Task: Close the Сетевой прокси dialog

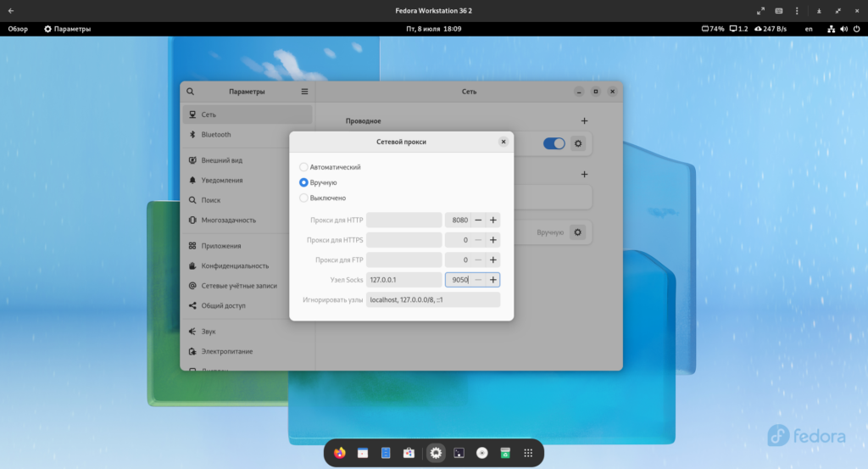Action: tap(503, 142)
